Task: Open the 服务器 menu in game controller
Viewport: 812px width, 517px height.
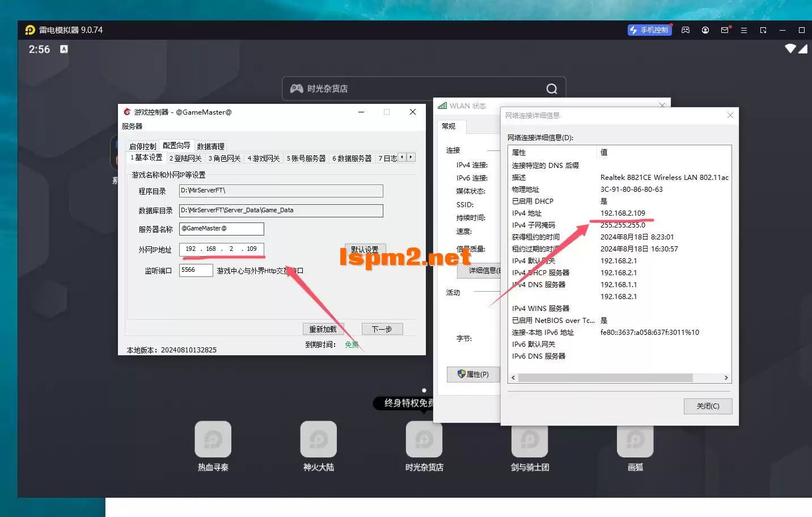Action: click(132, 126)
